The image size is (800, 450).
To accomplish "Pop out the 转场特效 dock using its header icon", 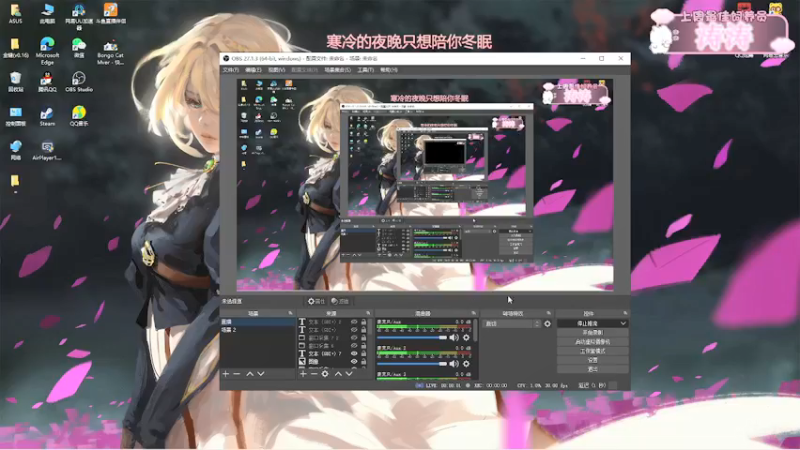I will click(x=549, y=313).
